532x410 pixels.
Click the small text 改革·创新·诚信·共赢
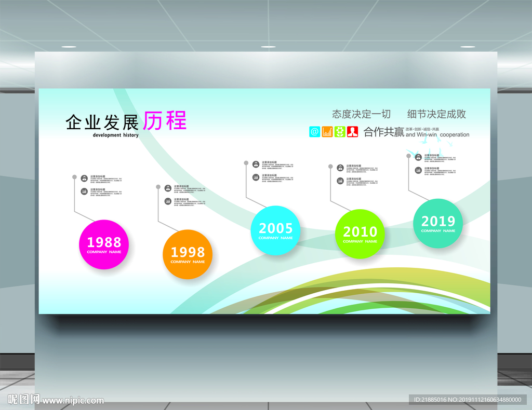tap(422, 129)
